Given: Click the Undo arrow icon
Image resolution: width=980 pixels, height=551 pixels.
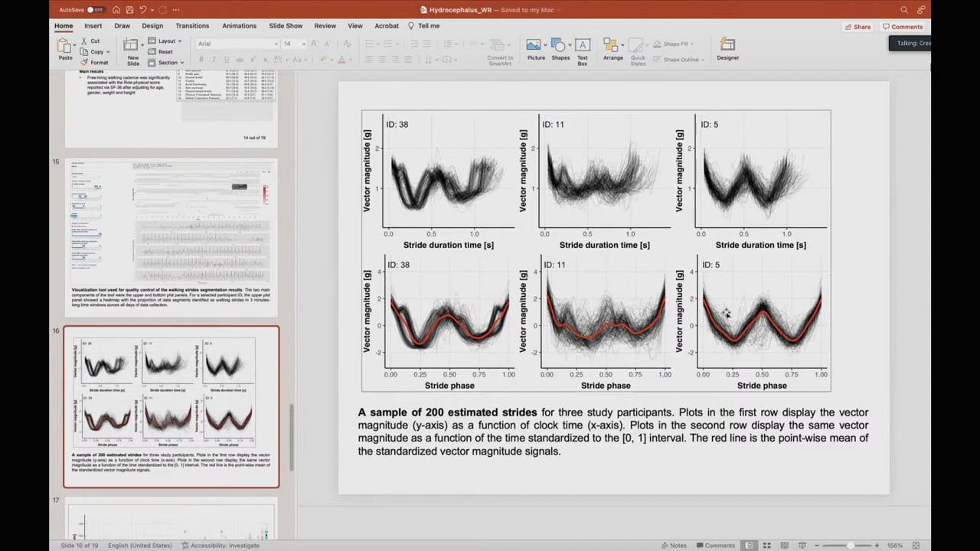Looking at the screenshot, I should pos(142,10).
